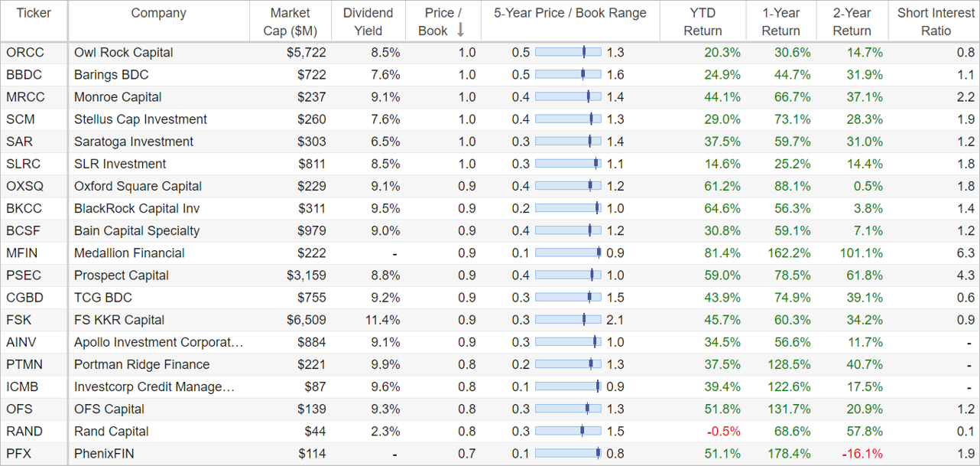Select the Company column header

point(158,13)
